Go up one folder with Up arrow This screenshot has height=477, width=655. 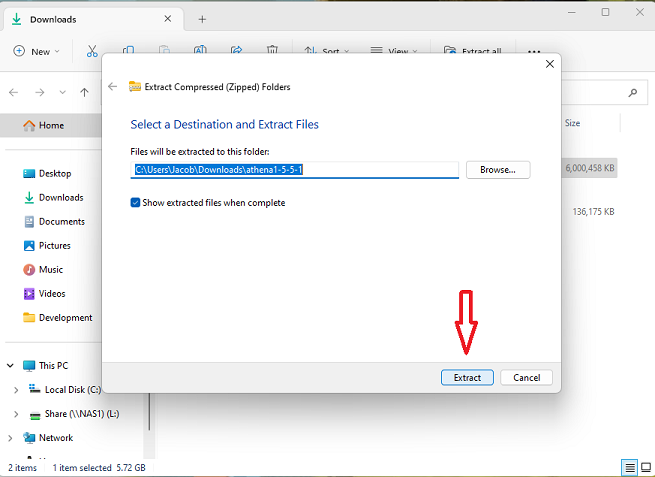tap(85, 92)
